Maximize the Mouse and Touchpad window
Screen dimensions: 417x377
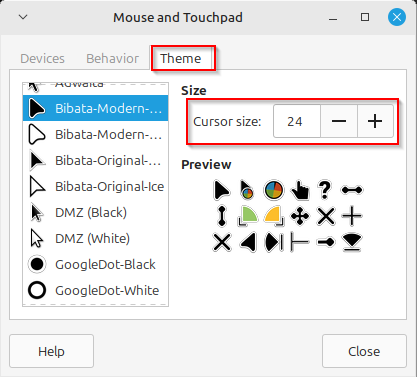point(365,17)
